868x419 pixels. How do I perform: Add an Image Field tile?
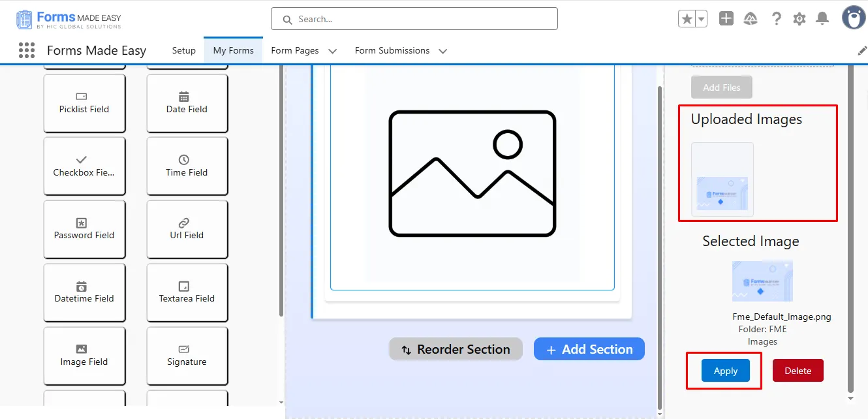(84, 355)
